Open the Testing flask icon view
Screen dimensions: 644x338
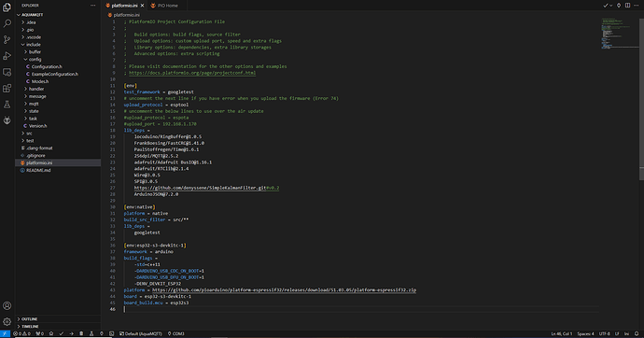7,105
